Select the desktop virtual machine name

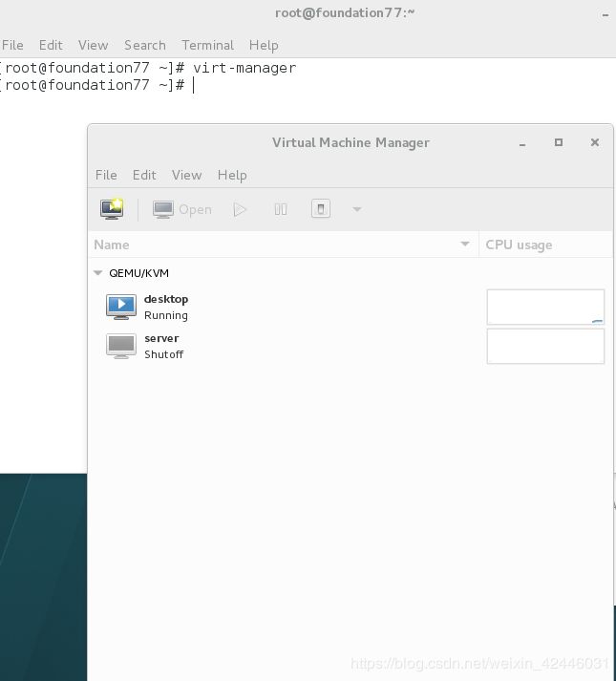coord(166,299)
